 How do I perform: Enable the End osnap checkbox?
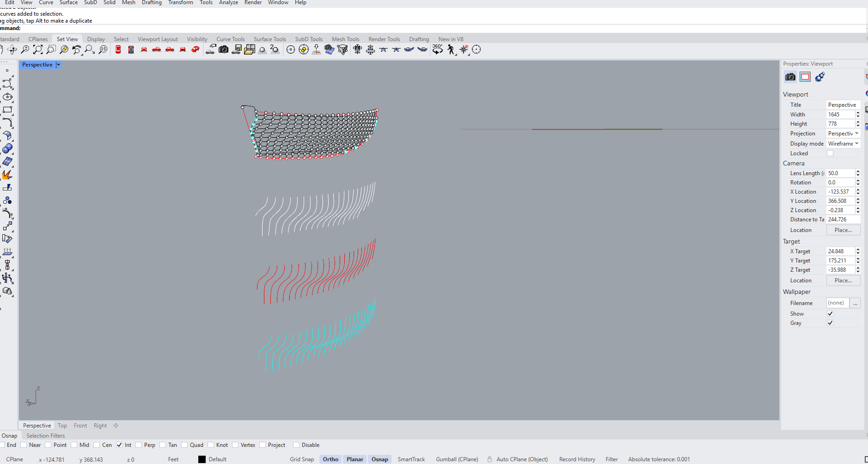pyautogui.click(x=2, y=445)
